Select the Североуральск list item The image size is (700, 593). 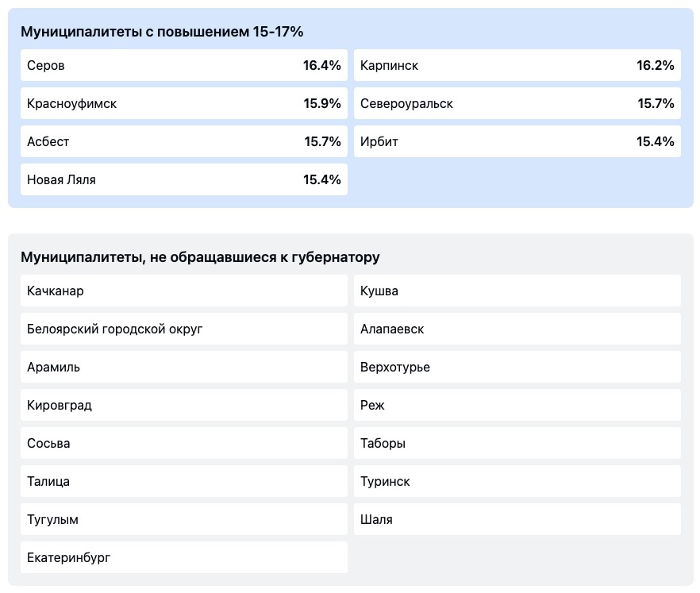[517, 104]
